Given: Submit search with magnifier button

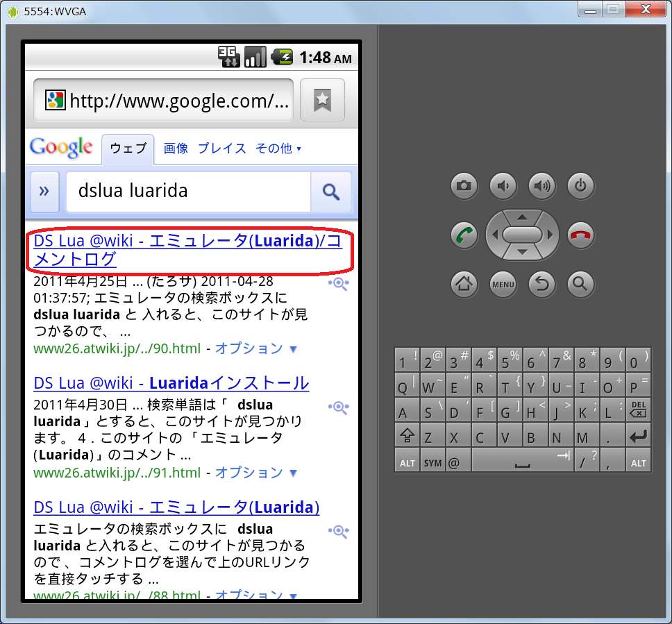Looking at the screenshot, I should point(331,192).
